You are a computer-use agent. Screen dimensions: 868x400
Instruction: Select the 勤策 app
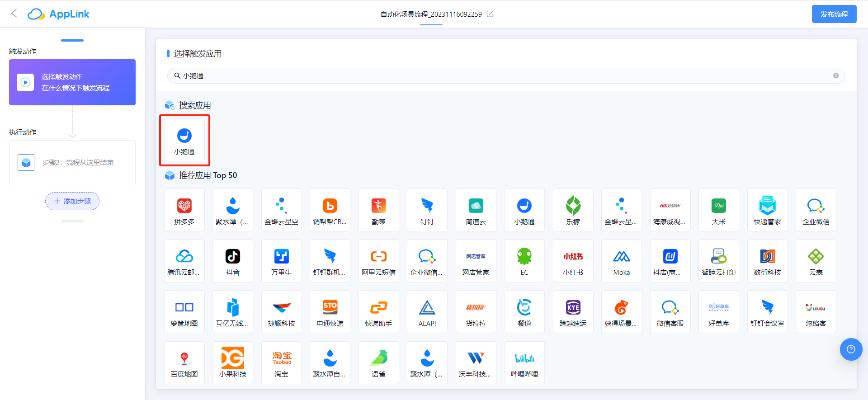click(x=379, y=210)
